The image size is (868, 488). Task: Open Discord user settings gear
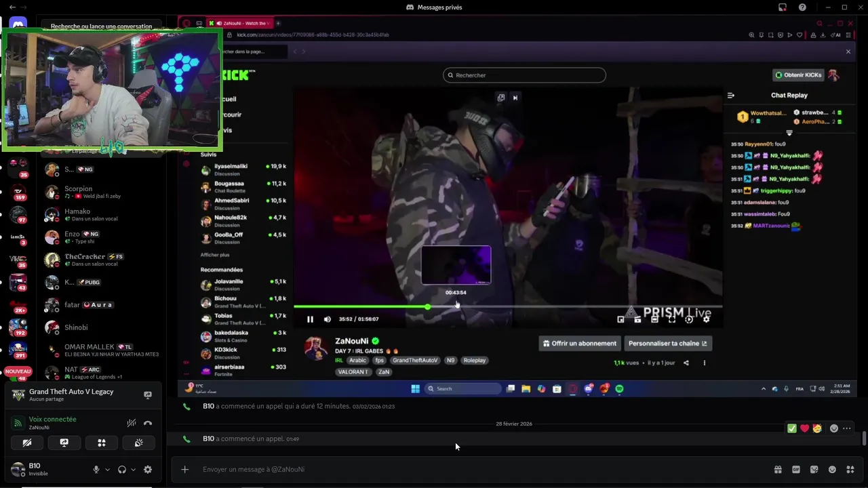(148, 469)
